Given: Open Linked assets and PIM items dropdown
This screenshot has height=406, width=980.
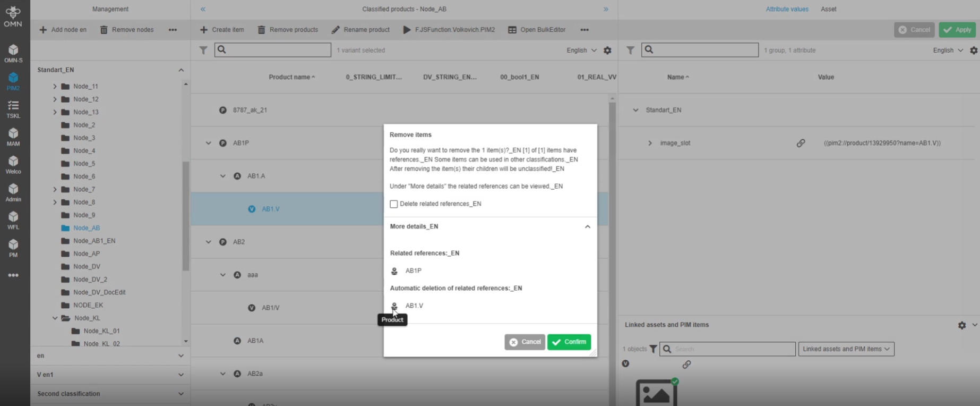Looking at the screenshot, I should click(x=846, y=349).
